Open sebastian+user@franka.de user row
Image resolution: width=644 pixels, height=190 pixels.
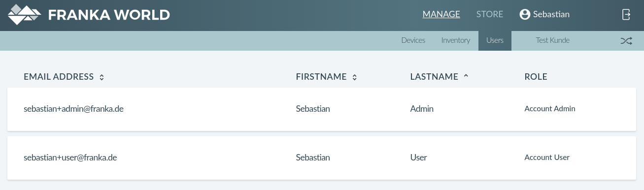point(322,158)
